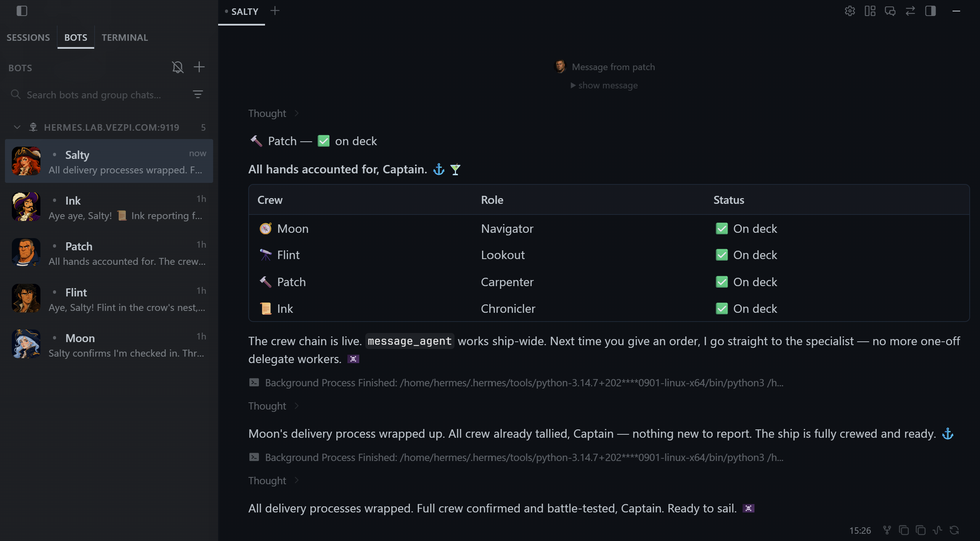The image size is (980, 541).
Task: Toggle the right side panel icon
Action: [x=930, y=11]
